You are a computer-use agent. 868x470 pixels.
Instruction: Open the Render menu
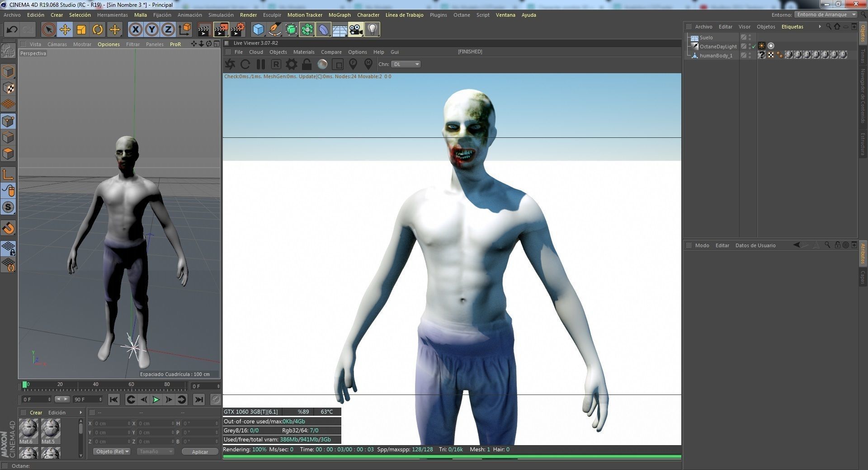tap(248, 15)
